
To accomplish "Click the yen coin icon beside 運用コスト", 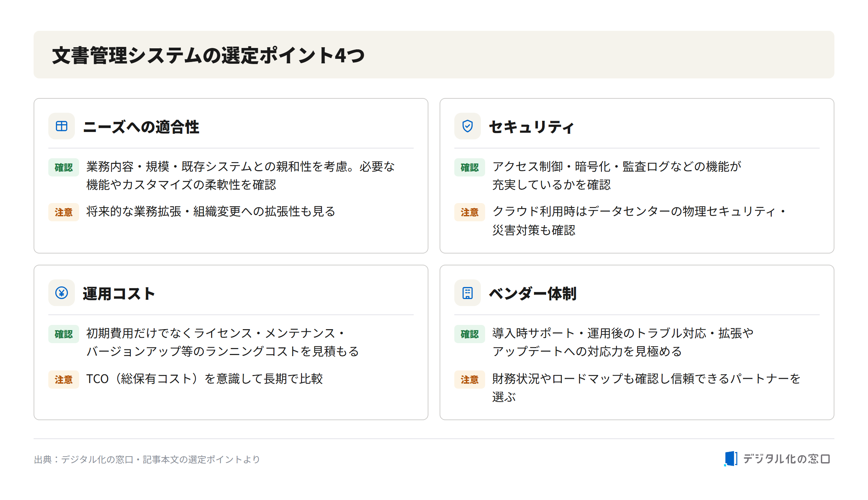I will pos(62,293).
